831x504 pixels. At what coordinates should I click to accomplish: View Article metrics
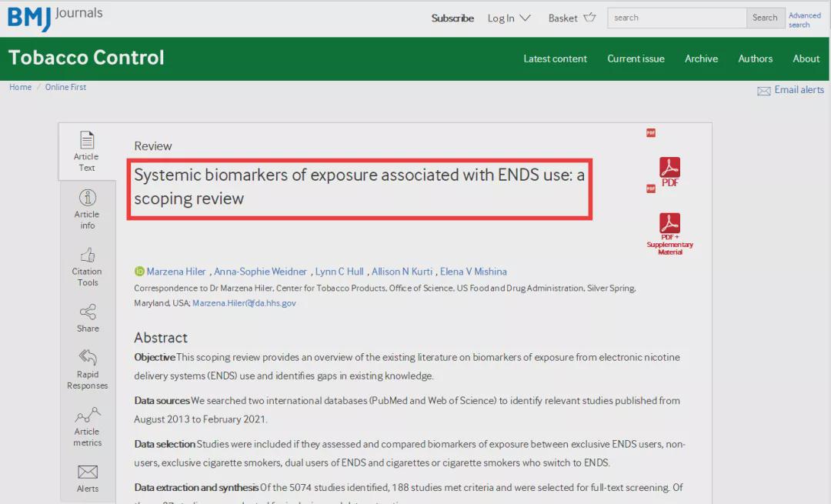tap(87, 426)
